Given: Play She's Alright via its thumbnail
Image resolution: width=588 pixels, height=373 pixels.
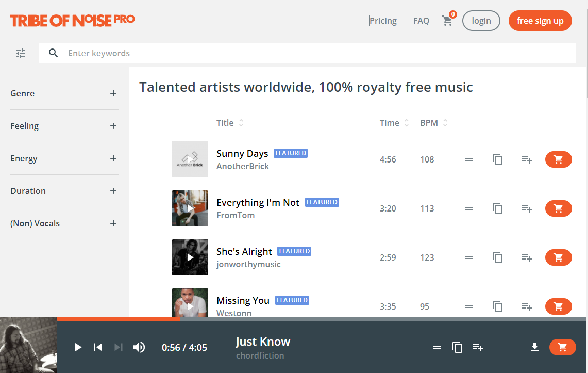Looking at the screenshot, I should (190, 257).
